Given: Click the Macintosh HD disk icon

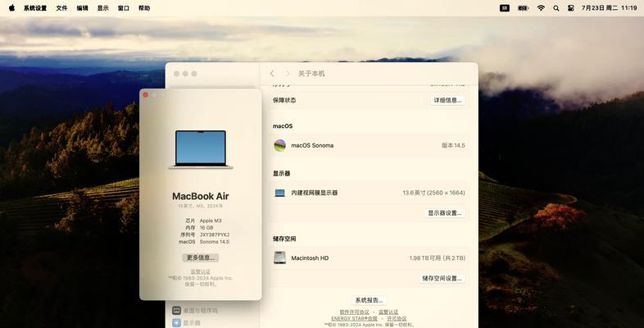Looking at the screenshot, I should click(279, 257).
